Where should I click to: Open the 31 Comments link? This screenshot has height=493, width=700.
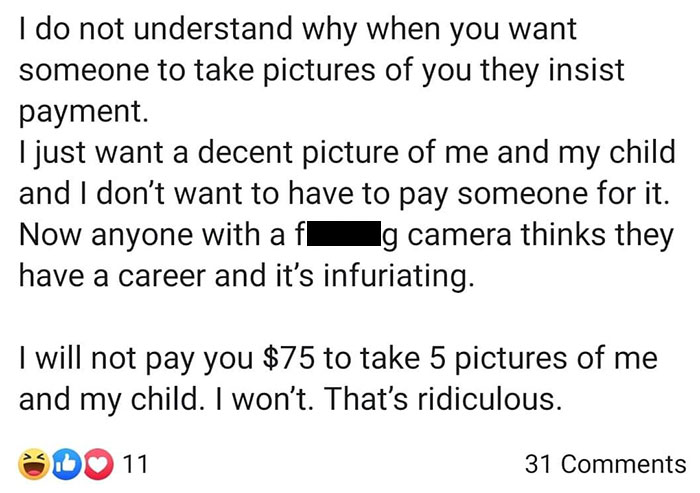[605, 464]
